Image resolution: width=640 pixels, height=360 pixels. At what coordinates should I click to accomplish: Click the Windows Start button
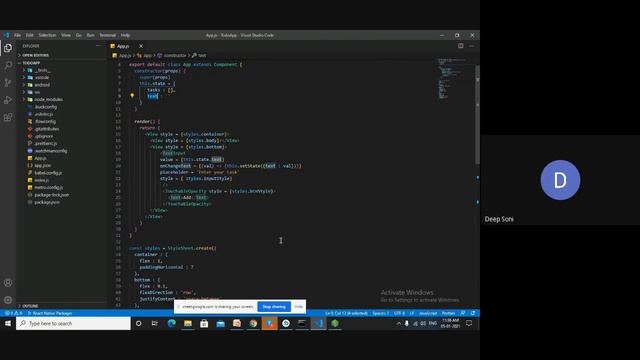(8, 323)
